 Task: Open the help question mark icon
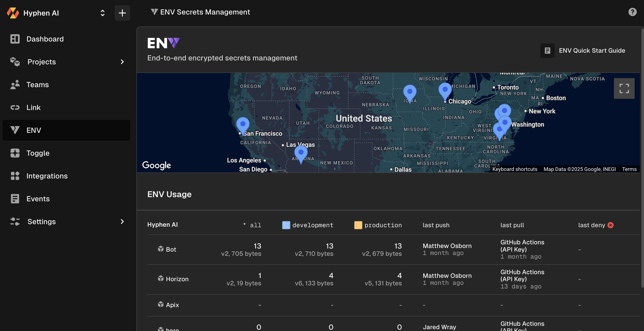(632, 12)
